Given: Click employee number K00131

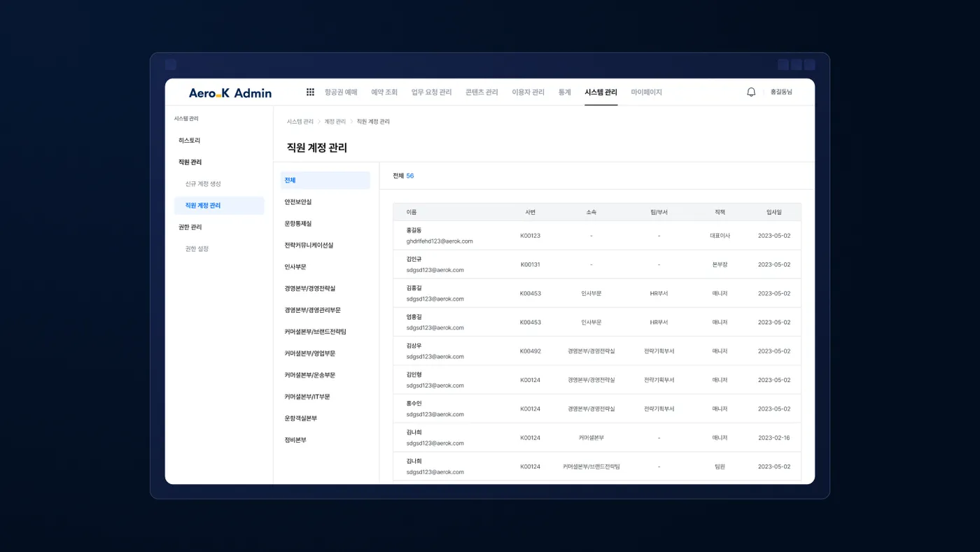Looking at the screenshot, I should tap(531, 264).
